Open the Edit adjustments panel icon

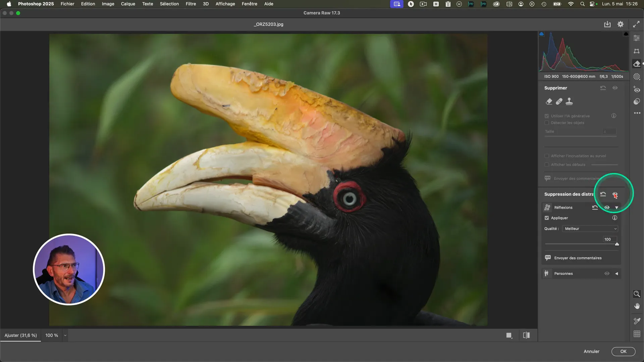click(637, 38)
